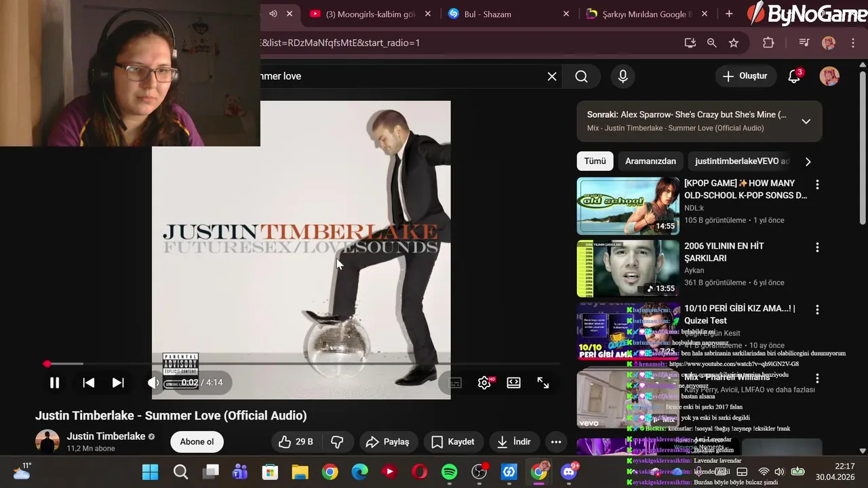Open the 10/10 PERİ GİBİ KIZ AMA title

point(739,314)
